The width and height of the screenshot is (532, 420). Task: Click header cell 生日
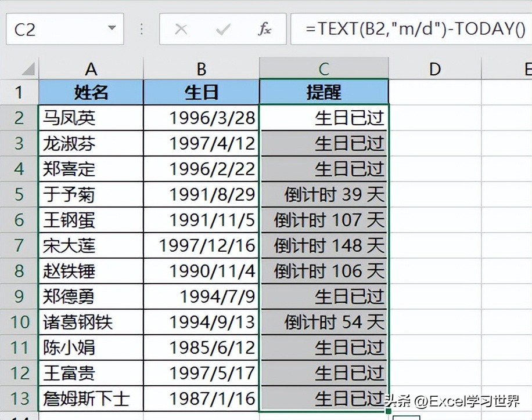[201, 92]
